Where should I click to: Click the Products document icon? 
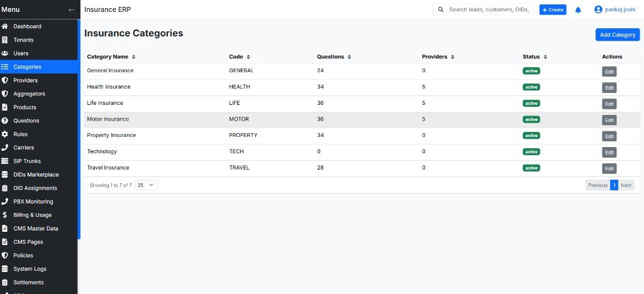tap(5, 107)
